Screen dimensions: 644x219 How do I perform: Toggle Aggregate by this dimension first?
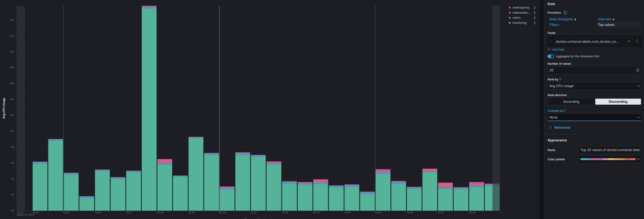(x=551, y=56)
